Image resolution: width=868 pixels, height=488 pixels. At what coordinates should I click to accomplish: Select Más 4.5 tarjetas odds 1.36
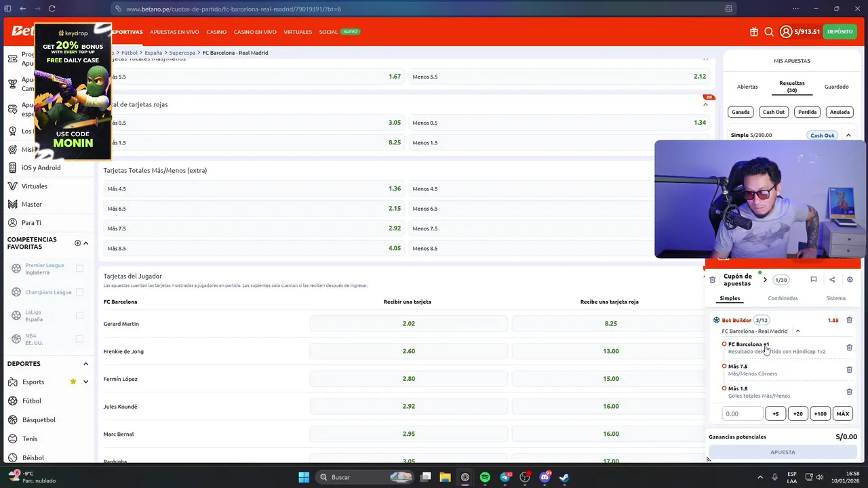pyautogui.click(x=253, y=188)
